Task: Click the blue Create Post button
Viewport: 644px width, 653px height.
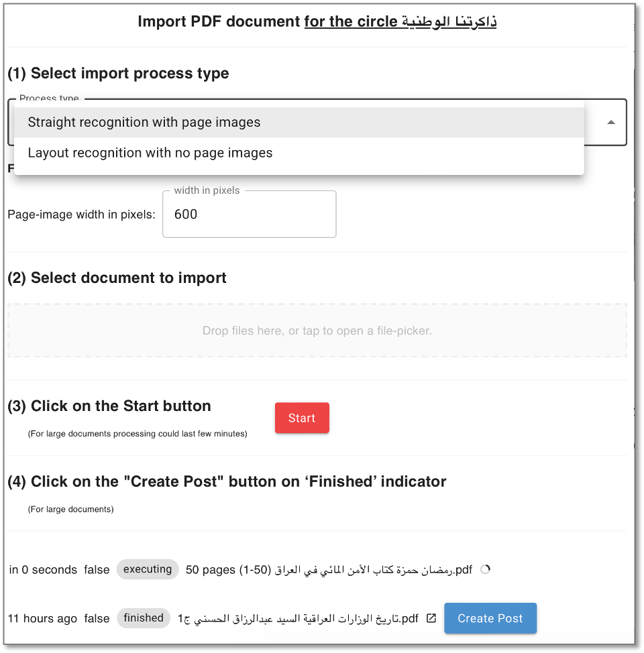Action: click(490, 618)
